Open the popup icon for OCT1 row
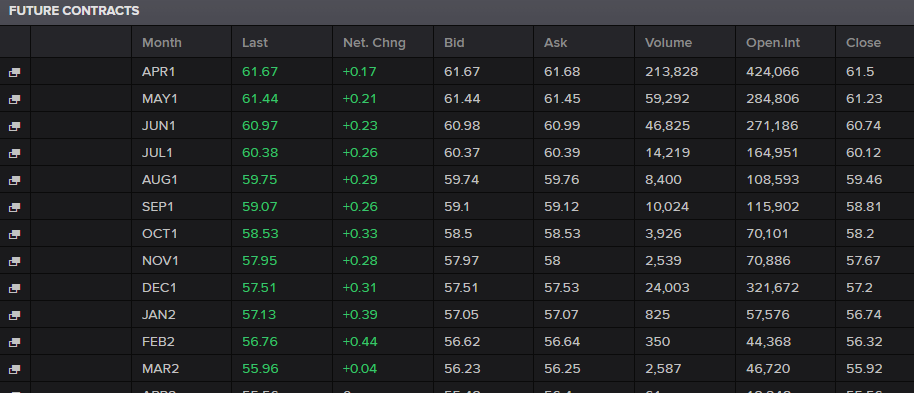The image size is (914, 393). click(15, 234)
